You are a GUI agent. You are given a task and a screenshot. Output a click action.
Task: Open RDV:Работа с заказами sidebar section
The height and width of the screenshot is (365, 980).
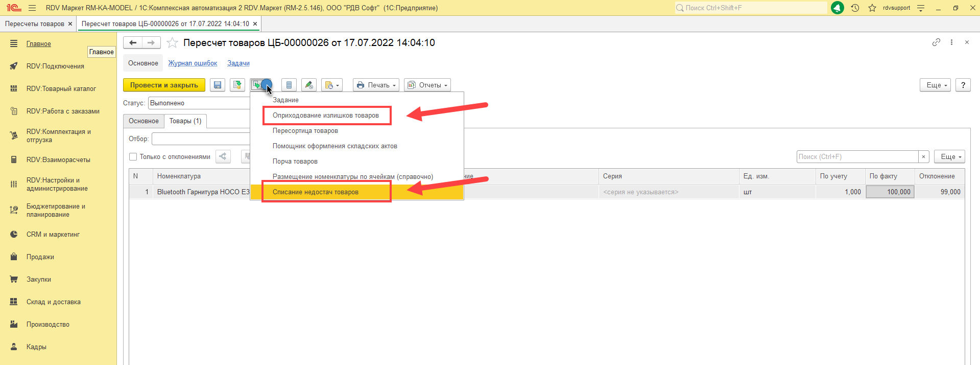(63, 111)
